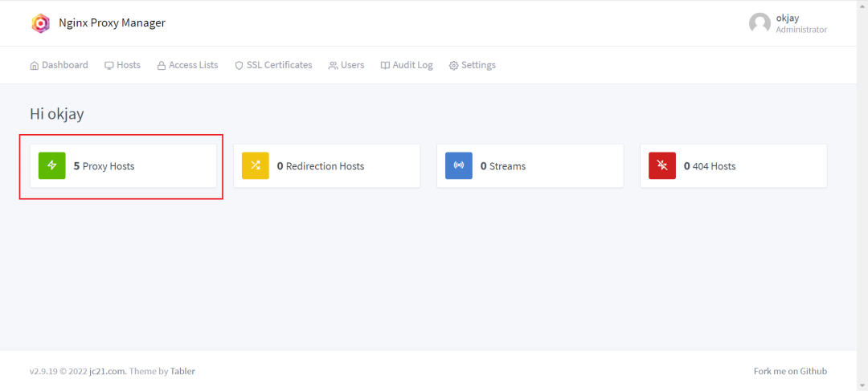Viewport: 868px width, 391px height.
Task: Click the Fork me on Github link
Action: [790, 372]
